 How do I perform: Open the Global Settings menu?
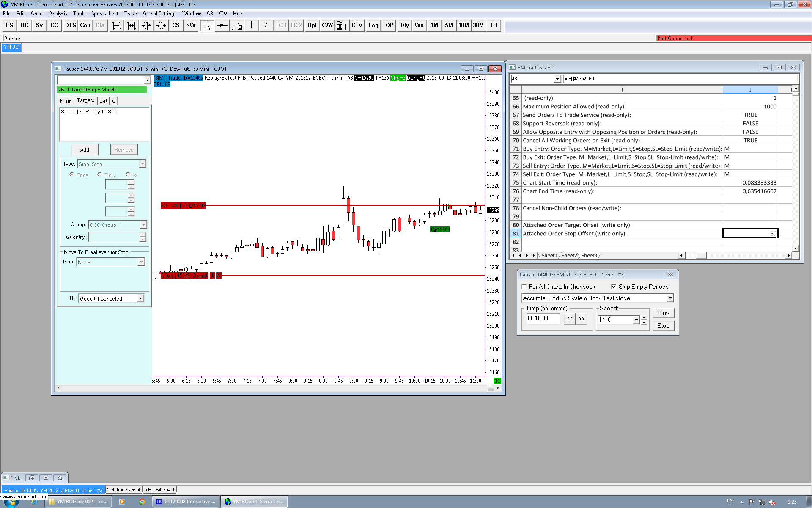click(159, 14)
